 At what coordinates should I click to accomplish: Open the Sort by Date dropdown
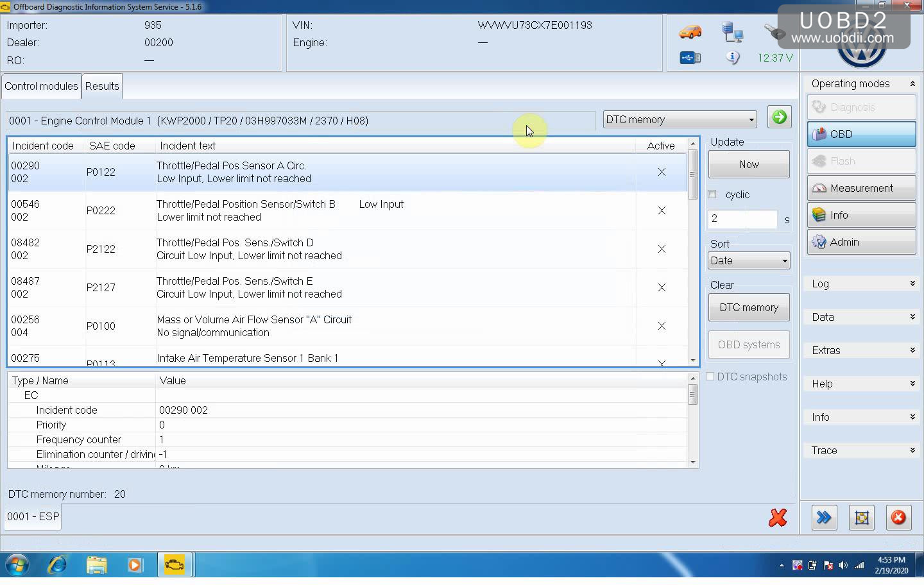(x=749, y=260)
